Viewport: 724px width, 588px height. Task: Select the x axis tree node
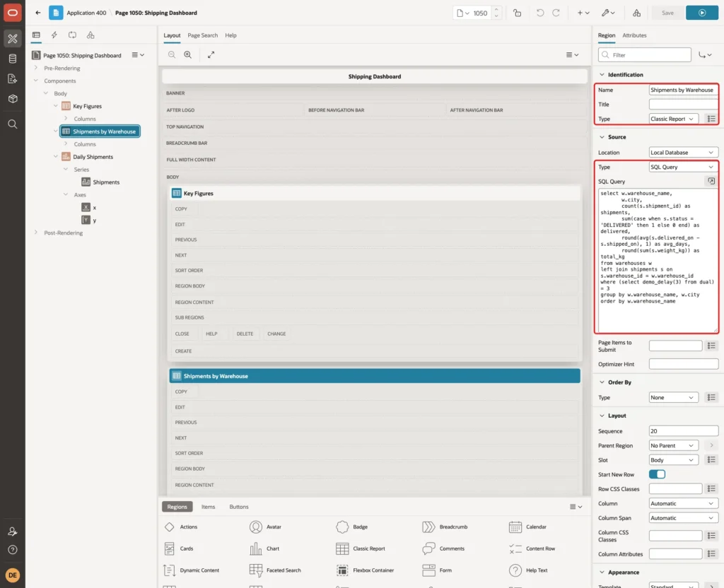pos(94,208)
